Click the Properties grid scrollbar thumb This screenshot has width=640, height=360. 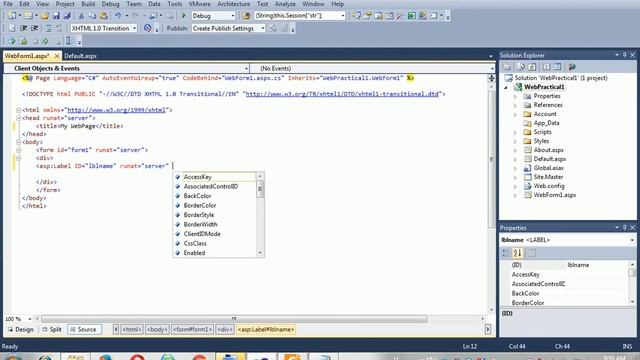tap(632, 272)
